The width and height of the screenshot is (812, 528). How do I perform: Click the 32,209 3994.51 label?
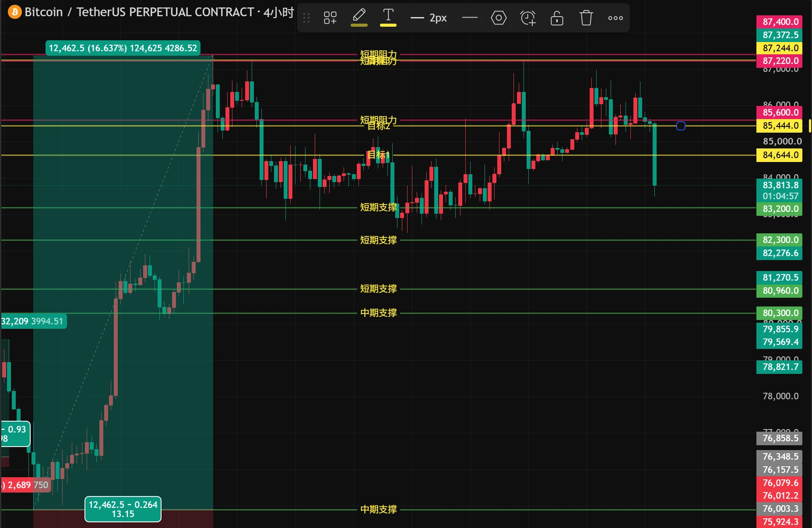click(x=33, y=321)
